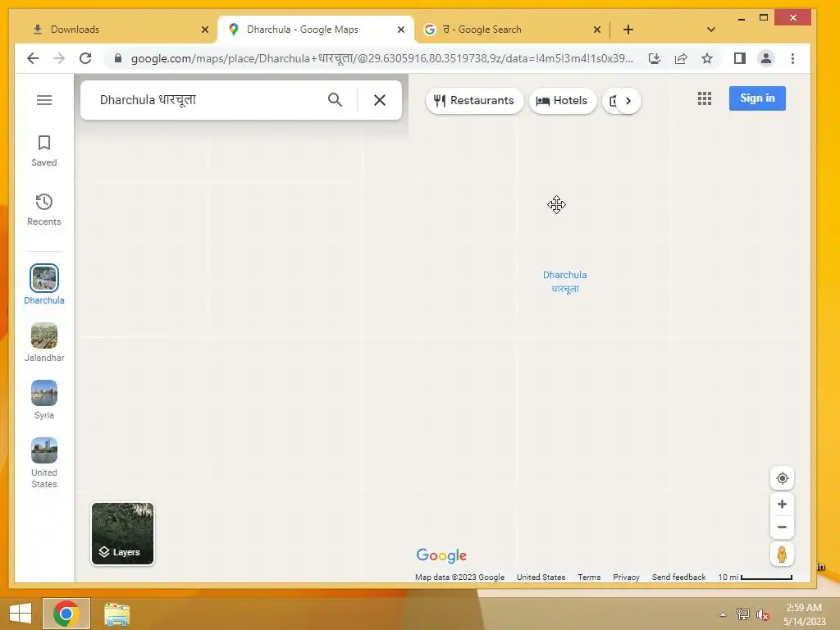Screen dimensions: 840x630
Task: Open Recents history in sidebar
Action: [44, 210]
